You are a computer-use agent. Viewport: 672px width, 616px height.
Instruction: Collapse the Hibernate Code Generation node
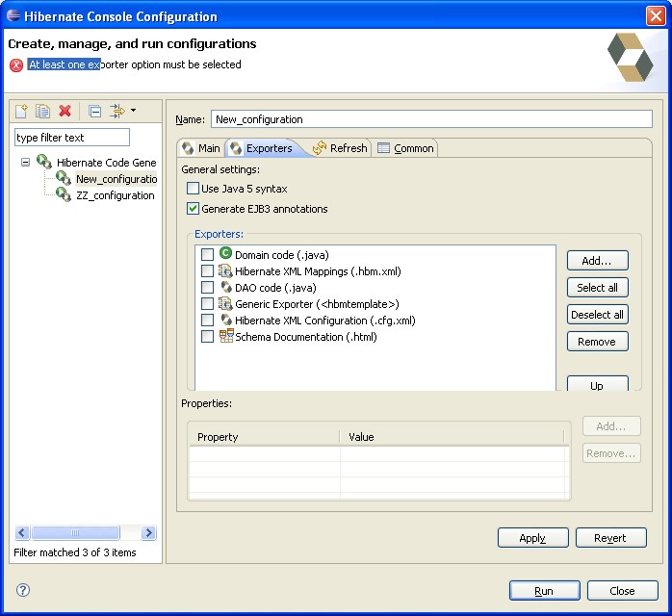[x=26, y=163]
